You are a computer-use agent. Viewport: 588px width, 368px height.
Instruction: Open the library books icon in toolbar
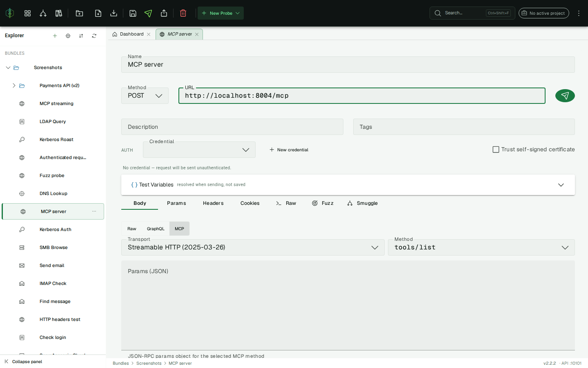(59, 13)
